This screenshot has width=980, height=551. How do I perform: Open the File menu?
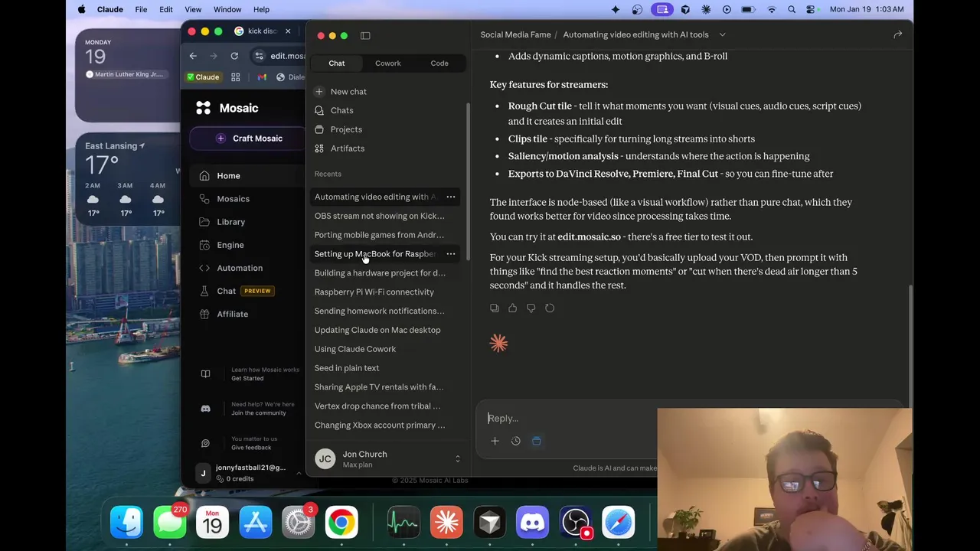141,9
